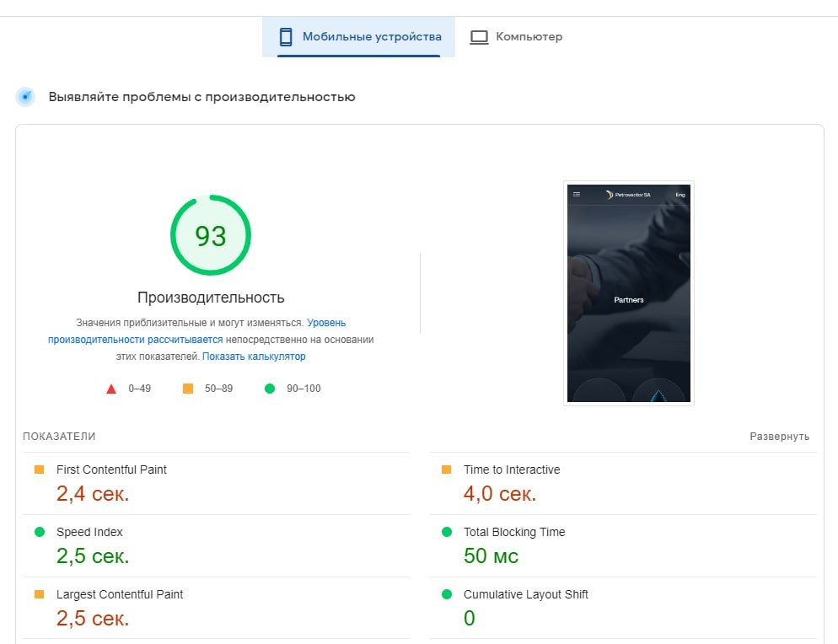Click the 2,4 сек. value
838x644 pixels.
93,494
